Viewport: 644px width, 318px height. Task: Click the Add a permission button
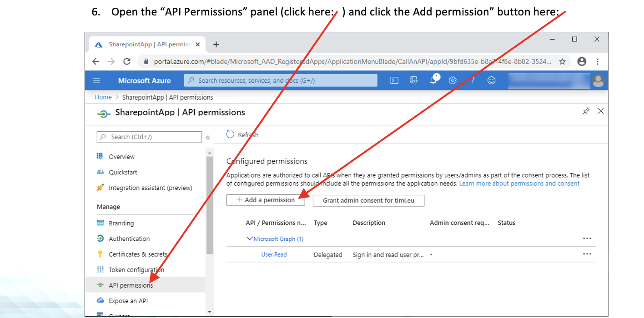point(266,200)
